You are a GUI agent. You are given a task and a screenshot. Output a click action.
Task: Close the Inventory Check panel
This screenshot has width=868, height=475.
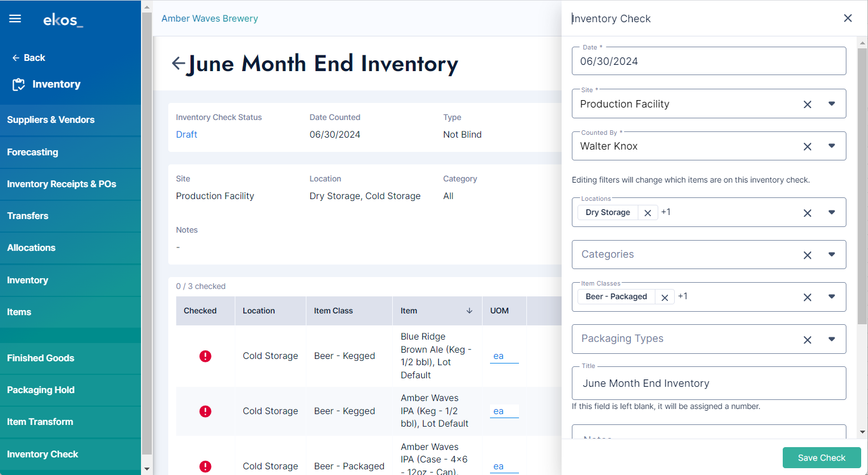coord(848,18)
